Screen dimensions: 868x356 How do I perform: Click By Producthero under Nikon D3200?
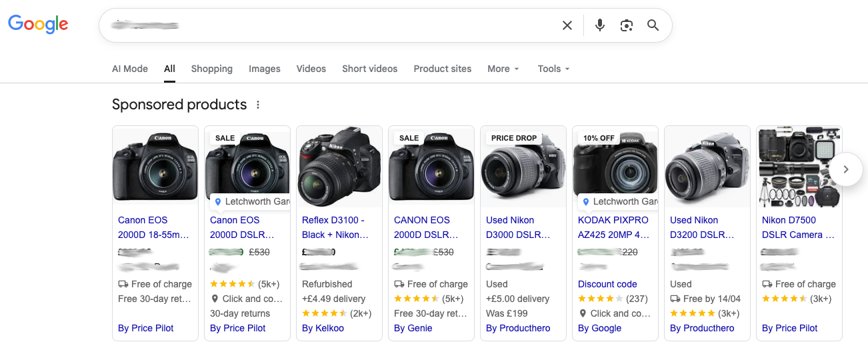click(x=703, y=328)
